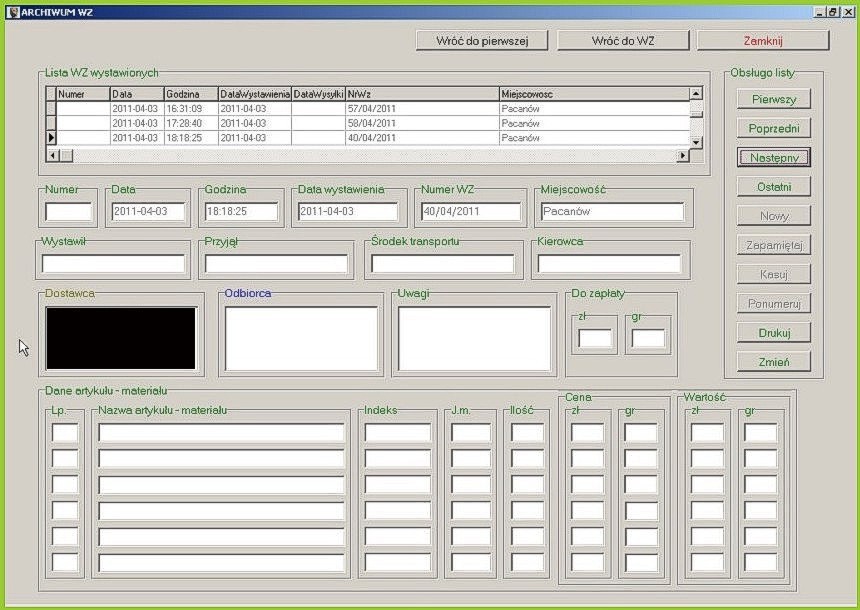The width and height of the screenshot is (860, 610).
Task: Jump to last record with Ostatni
Action: tap(774, 187)
